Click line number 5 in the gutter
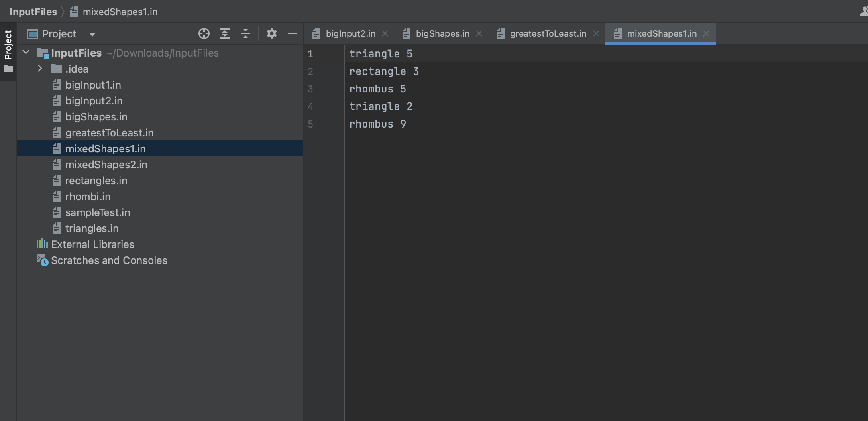 tap(310, 124)
